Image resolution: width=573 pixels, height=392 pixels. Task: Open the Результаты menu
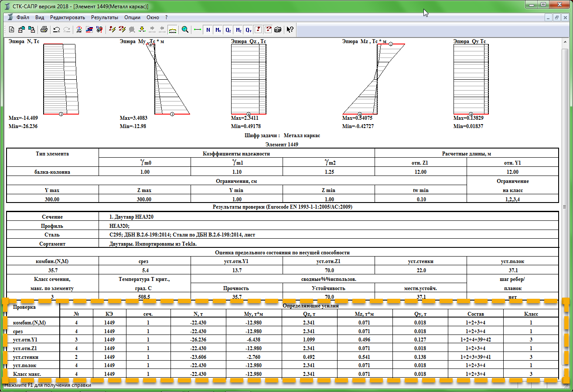[x=104, y=17]
